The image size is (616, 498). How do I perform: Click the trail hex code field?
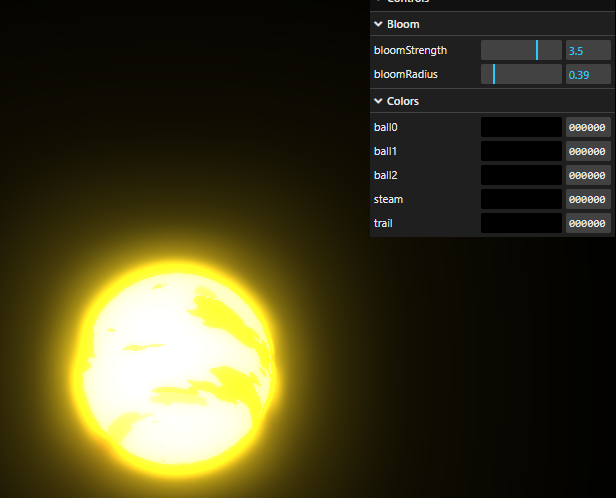pyautogui.click(x=588, y=223)
